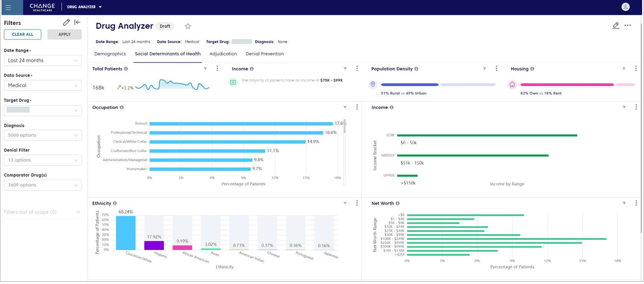Click the Retired occupation bar
The image size is (644, 284).
point(241,124)
